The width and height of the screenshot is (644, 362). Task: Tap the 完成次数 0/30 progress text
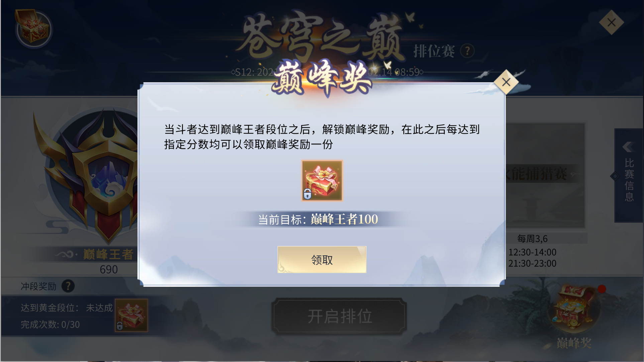point(50,325)
